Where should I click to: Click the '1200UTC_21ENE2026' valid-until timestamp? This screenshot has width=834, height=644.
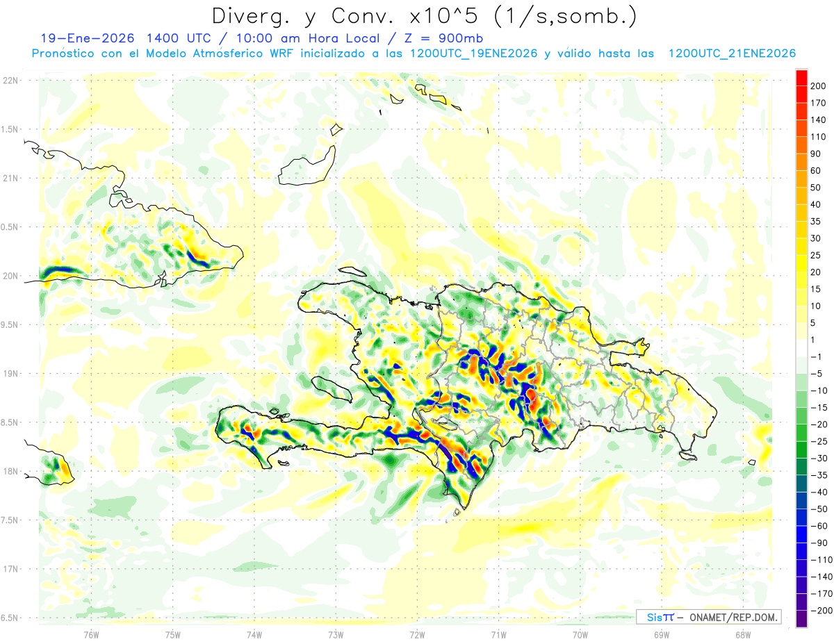(731, 53)
